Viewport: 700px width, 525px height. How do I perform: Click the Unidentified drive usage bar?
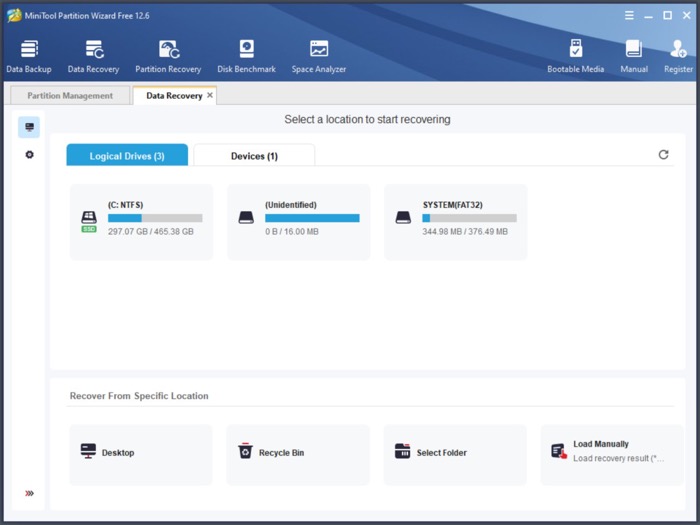(x=312, y=218)
